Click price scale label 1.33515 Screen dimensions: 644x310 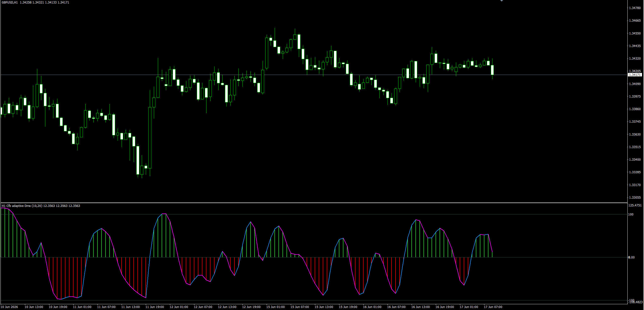635,147
